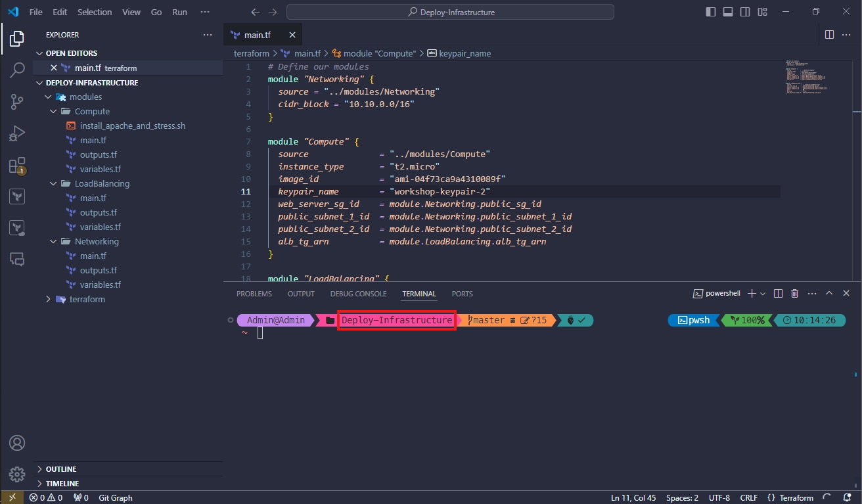862x504 pixels.
Task: Toggle the secondary side bar
Action: [x=745, y=12]
